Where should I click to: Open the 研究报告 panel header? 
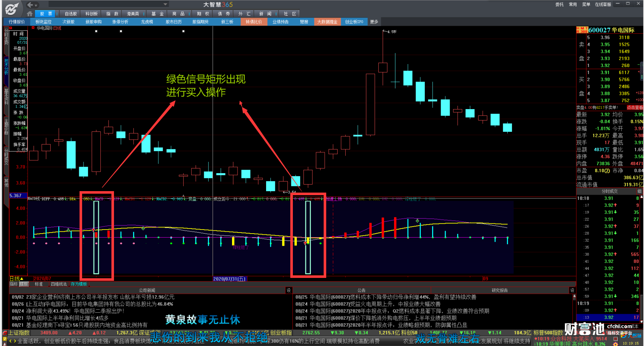click(x=500, y=290)
